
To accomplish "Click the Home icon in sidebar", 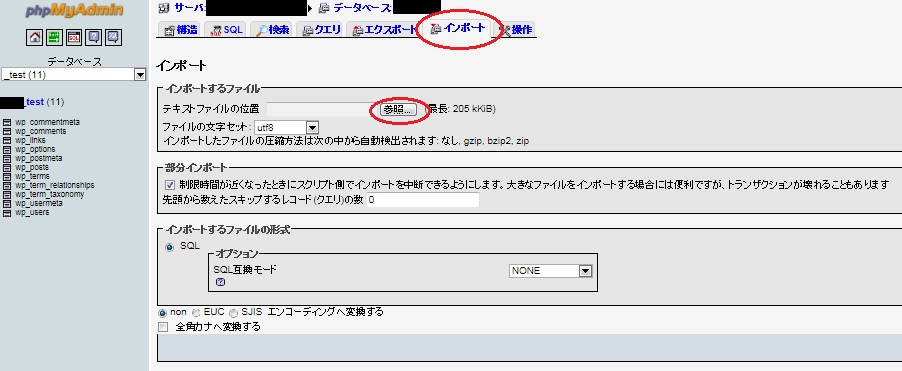I will coord(35,37).
